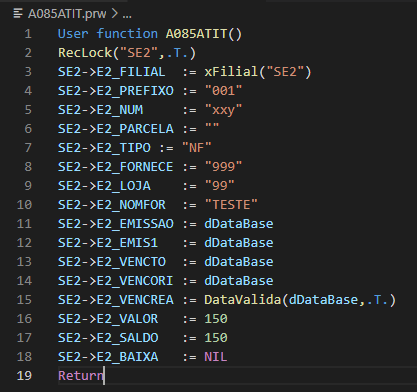The image size is (417, 392).
Task: Click the string "xxy"
Action: coord(223,110)
